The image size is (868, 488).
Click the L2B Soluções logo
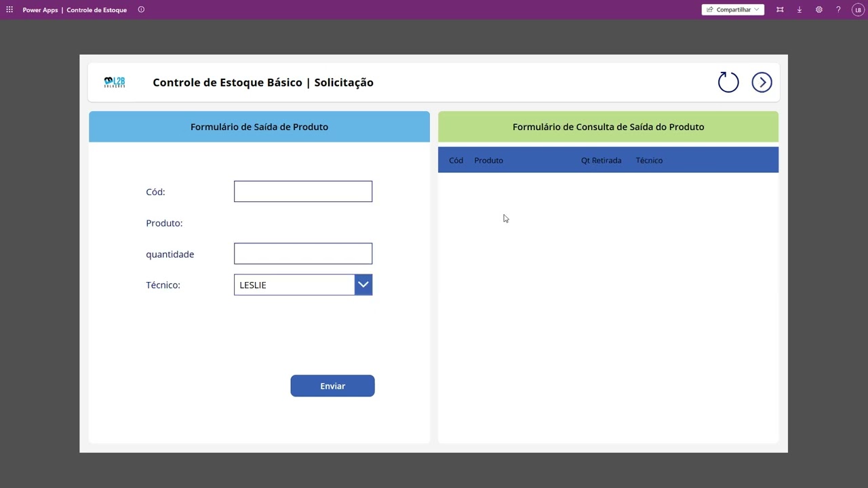click(115, 82)
